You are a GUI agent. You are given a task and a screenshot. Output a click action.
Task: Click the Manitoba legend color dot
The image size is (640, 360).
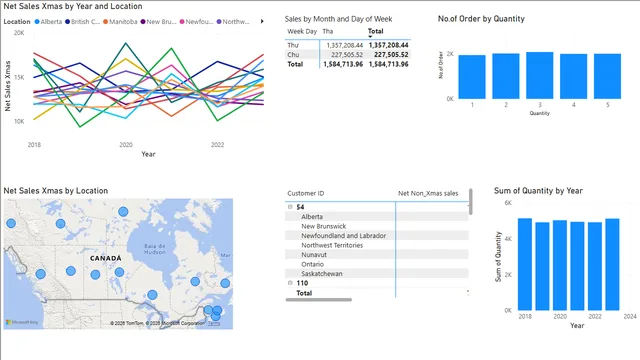(105, 22)
